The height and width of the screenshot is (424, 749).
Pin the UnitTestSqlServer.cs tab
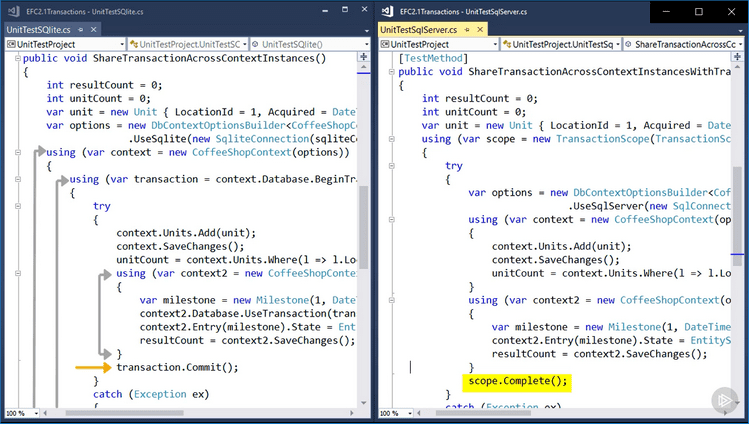pos(467,30)
